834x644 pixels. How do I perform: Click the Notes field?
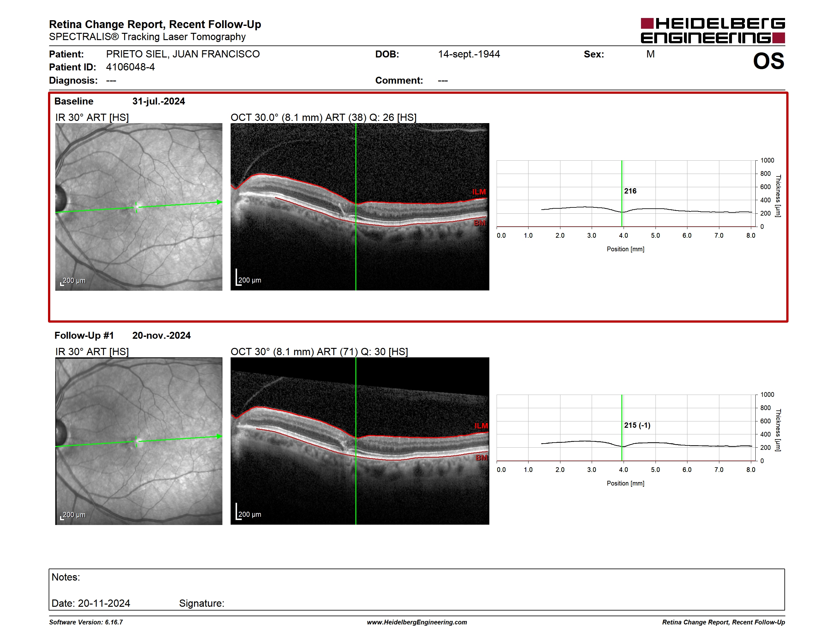click(417, 590)
